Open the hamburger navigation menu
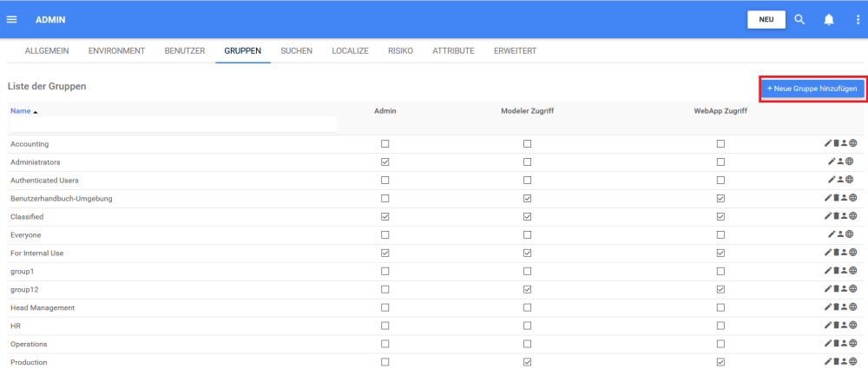 pyautogui.click(x=12, y=19)
